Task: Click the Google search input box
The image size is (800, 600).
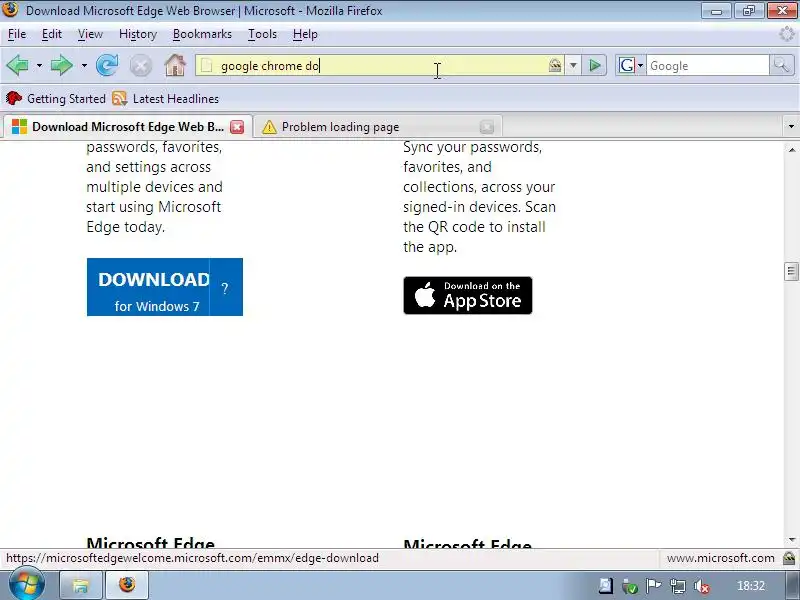Action: point(707,66)
